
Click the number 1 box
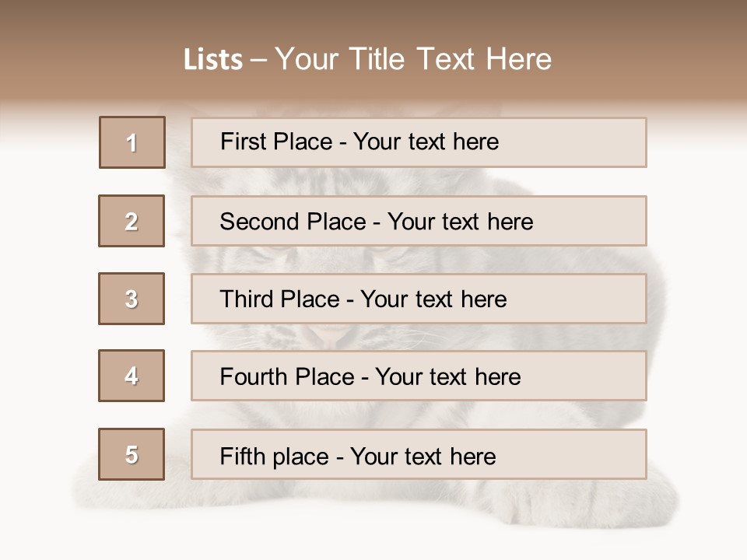132,142
